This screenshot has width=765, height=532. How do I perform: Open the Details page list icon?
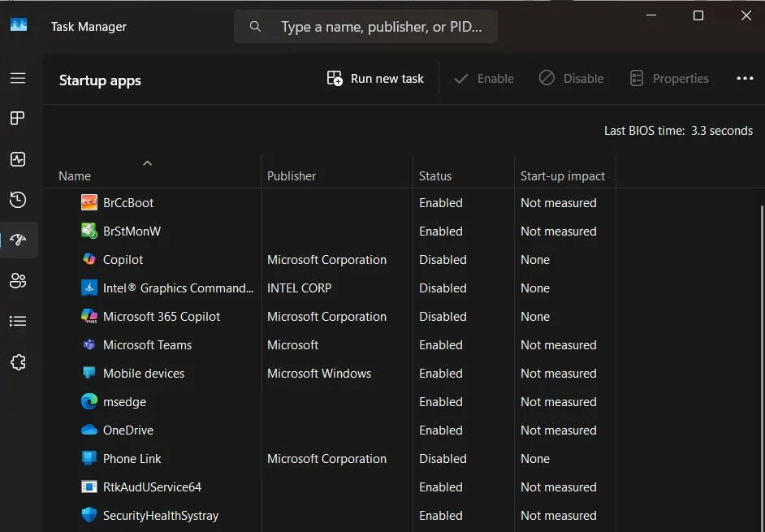pyautogui.click(x=18, y=322)
